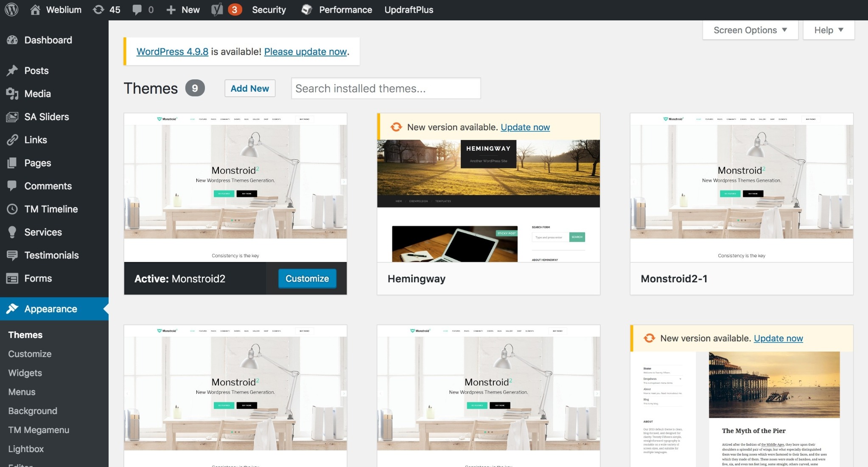The image size is (868, 467).
Task: Click the Add New theme button
Action: click(250, 88)
